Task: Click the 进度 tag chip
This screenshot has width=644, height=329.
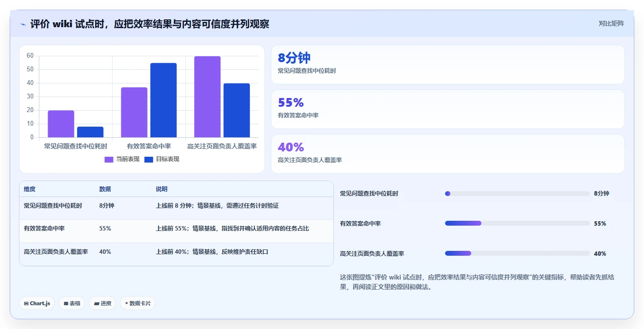Action: tap(102, 303)
